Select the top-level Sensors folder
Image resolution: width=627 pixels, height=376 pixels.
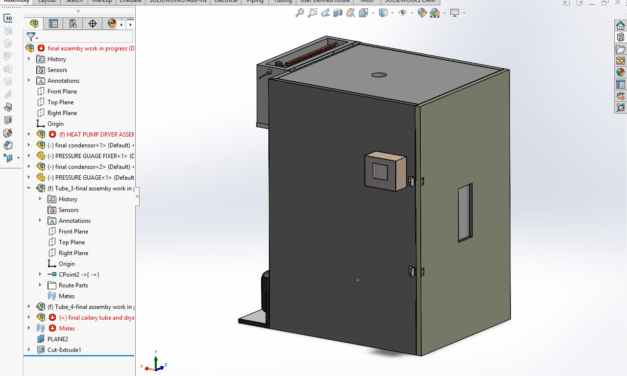[x=52, y=70]
